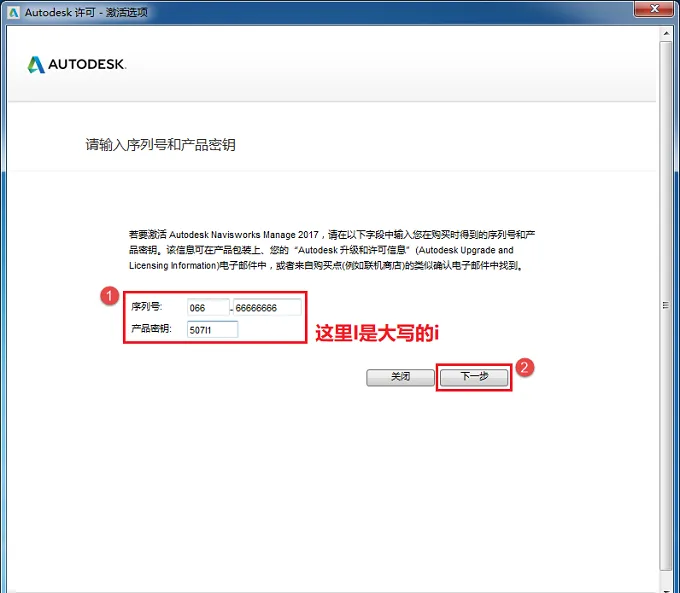
Task: Click the window title 'Autodesk 许可 - 激活选项'
Action: pos(86,13)
